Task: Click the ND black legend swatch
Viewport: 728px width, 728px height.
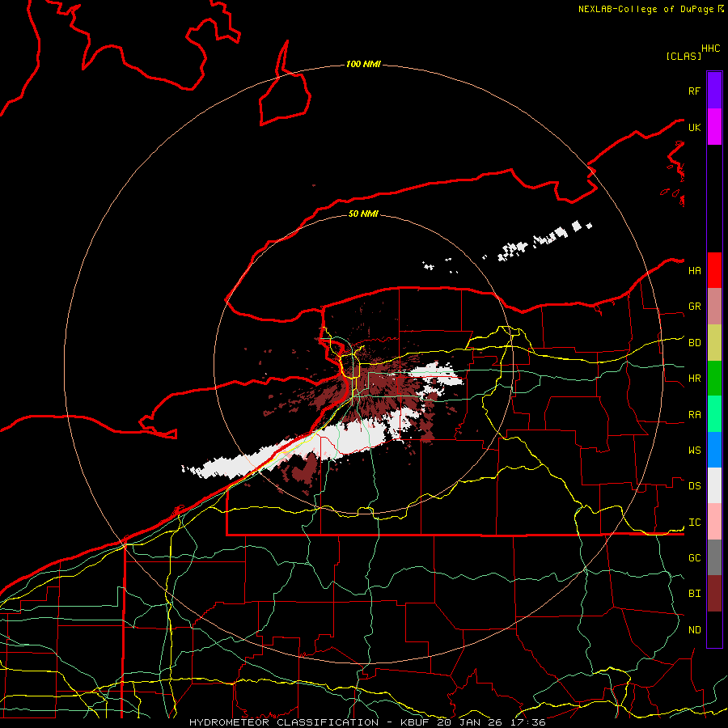Action: click(x=714, y=629)
